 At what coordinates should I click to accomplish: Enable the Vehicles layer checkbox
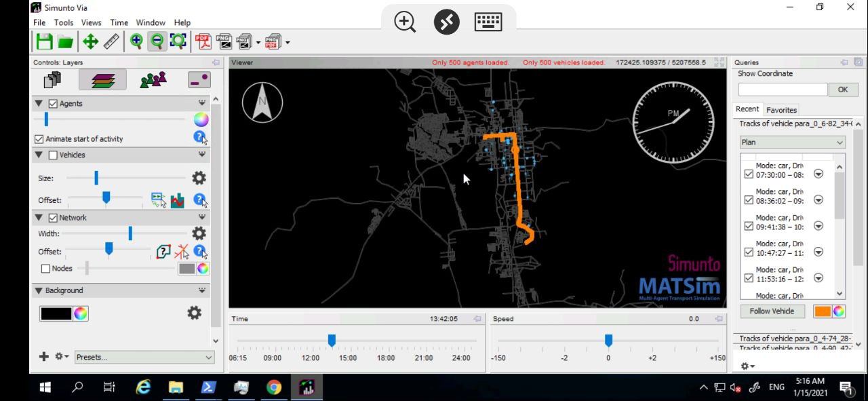coord(53,155)
